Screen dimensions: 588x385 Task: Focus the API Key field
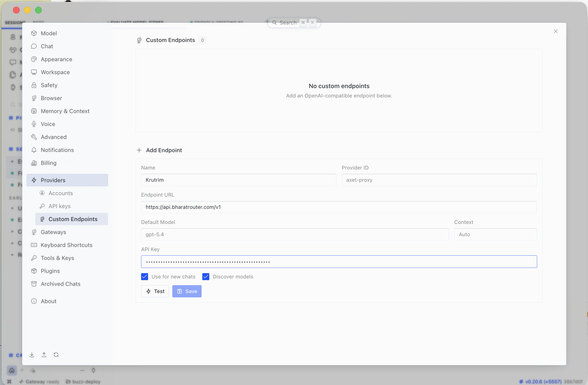pos(339,262)
